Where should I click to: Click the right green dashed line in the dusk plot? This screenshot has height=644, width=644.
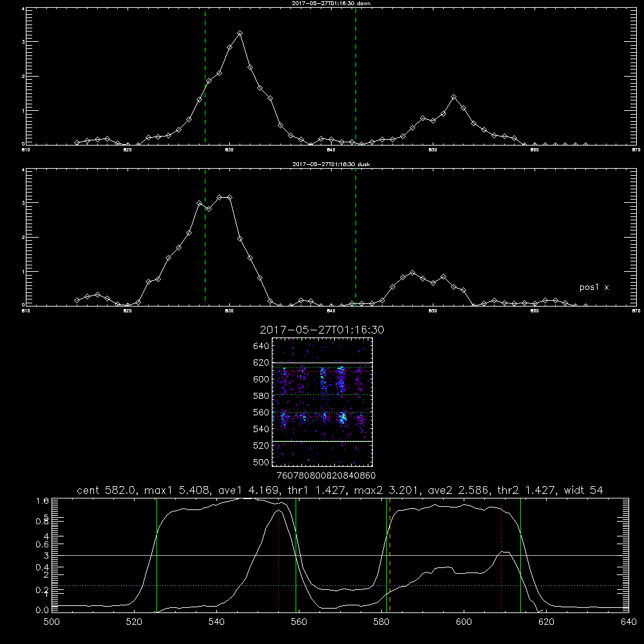355,238
